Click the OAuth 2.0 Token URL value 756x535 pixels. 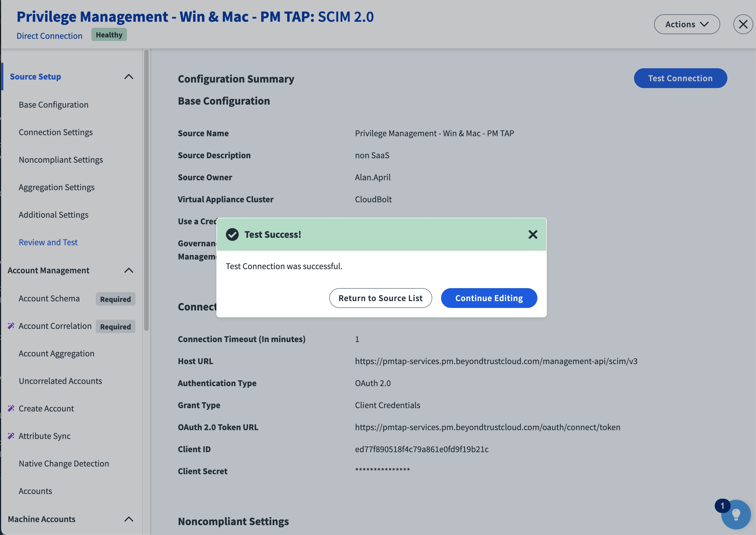coord(487,427)
